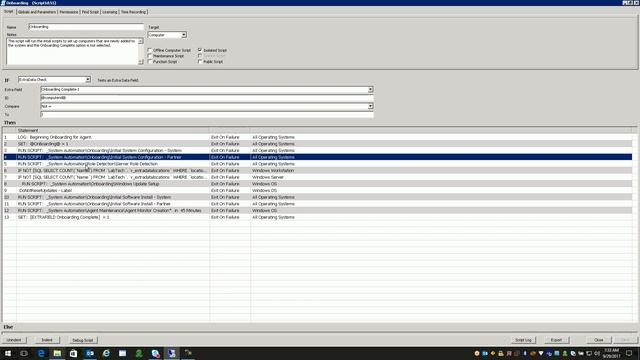Viewport: 640px width, 360px height.
Task: Open File Explorer from the taskbar
Action: (57, 353)
